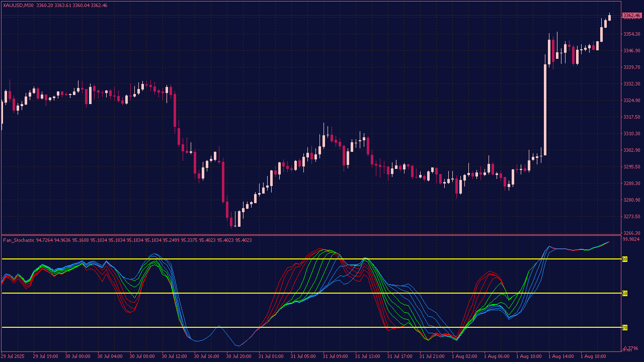Click the 80 level label on stochastic
Screen dimensions: 644x362
pyautogui.click(x=625, y=259)
